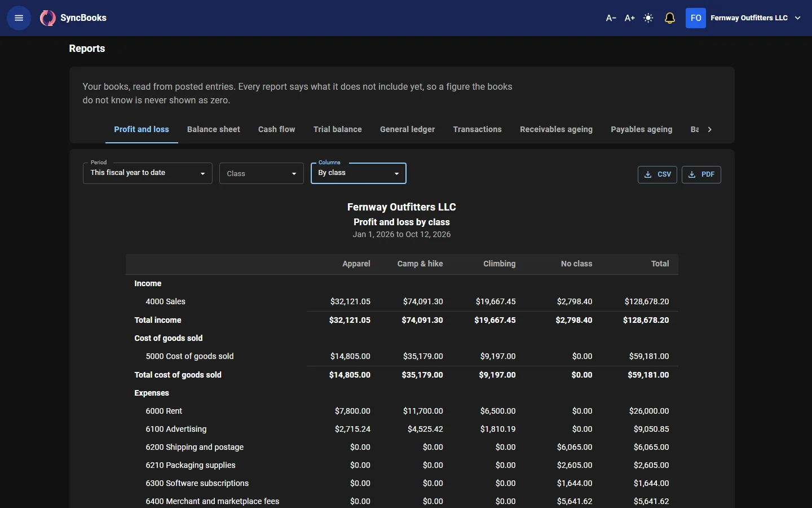Open the Transactions report tab
The width and height of the screenshot is (812, 508).
click(478, 129)
